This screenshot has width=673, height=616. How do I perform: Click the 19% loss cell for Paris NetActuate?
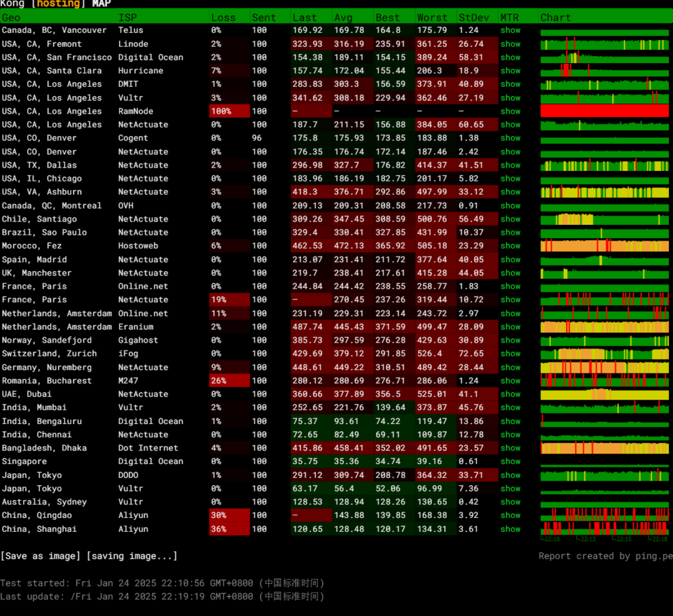click(229, 300)
